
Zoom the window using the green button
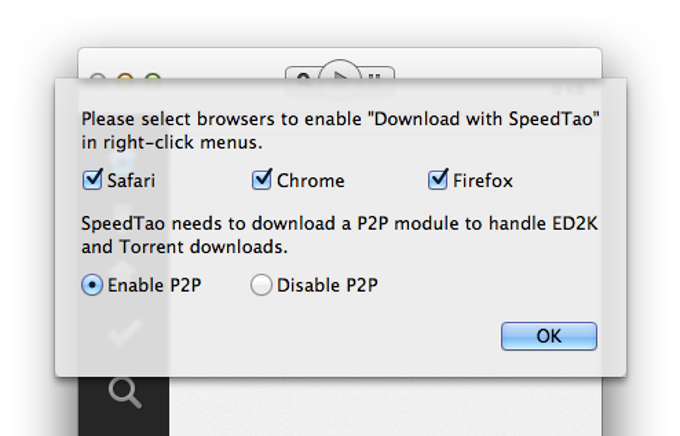(x=152, y=76)
